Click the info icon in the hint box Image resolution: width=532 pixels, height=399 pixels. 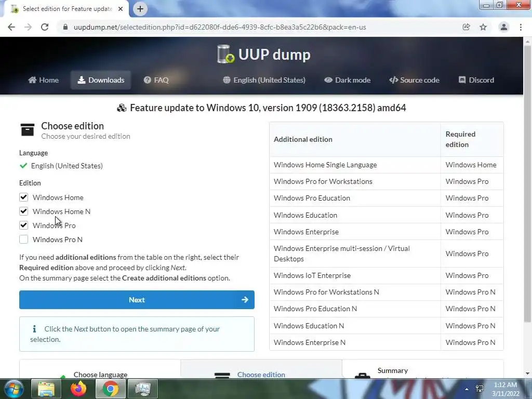pyautogui.click(x=34, y=329)
